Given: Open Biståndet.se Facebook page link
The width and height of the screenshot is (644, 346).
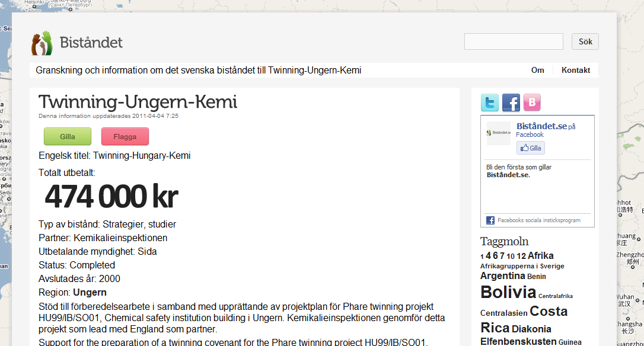Looking at the screenshot, I should pyautogui.click(x=541, y=126).
